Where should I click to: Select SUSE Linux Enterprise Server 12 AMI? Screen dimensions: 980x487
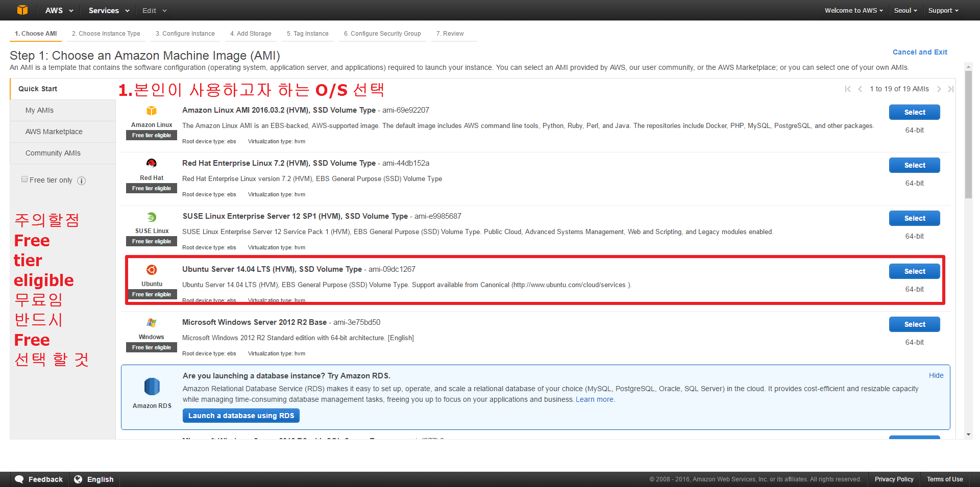click(914, 218)
